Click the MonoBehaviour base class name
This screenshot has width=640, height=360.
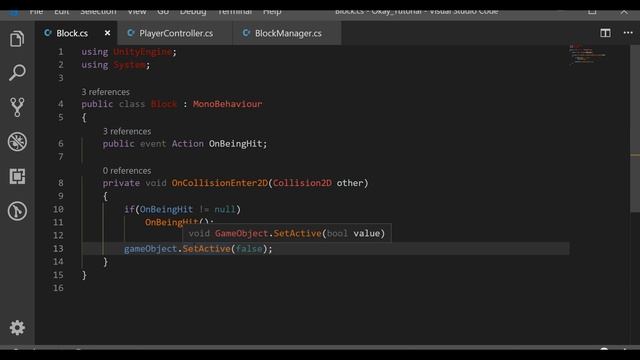pos(227,104)
